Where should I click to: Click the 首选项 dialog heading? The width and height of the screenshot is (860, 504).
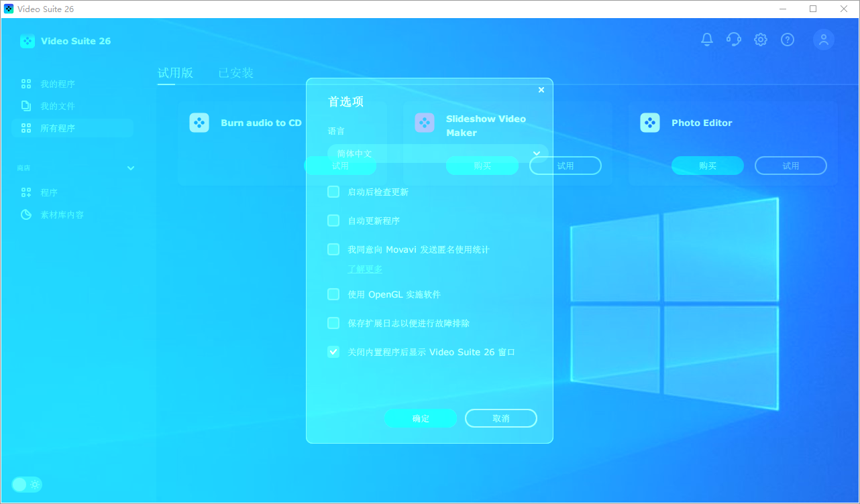(345, 102)
